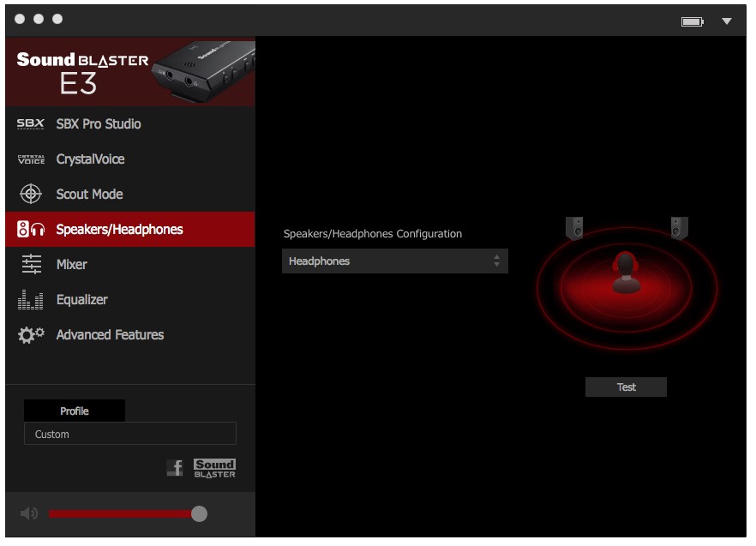Click the Scout Mode crosshair icon
The height and width of the screenshot is (546, 756).
click(x=31, y=195)
